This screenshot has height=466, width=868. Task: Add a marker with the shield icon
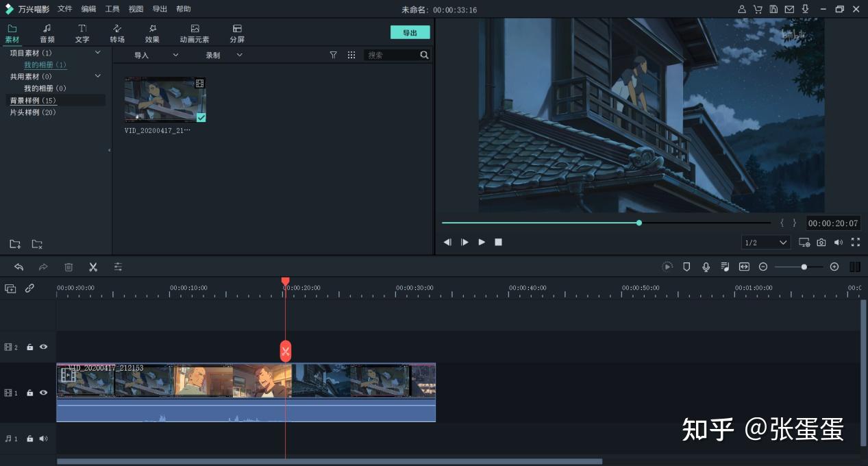coord(686,267)
